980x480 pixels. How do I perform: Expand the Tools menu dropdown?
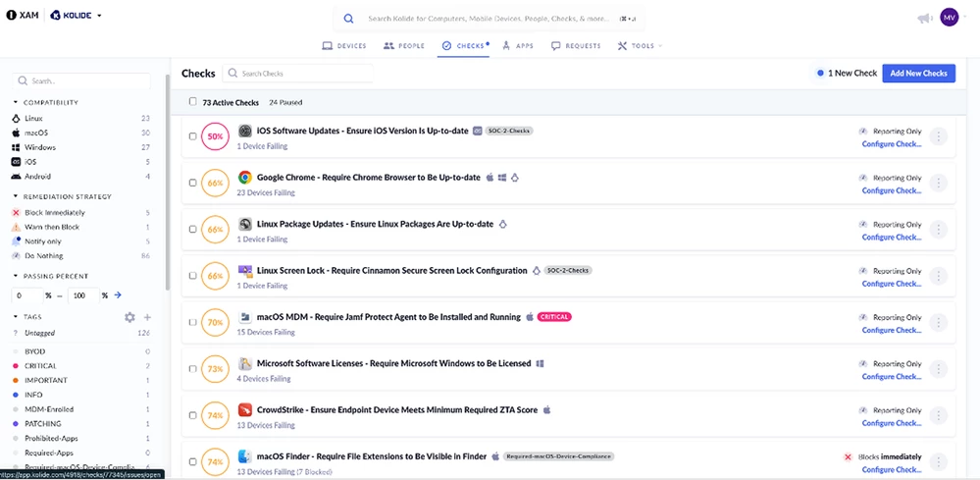coord(640,45)
